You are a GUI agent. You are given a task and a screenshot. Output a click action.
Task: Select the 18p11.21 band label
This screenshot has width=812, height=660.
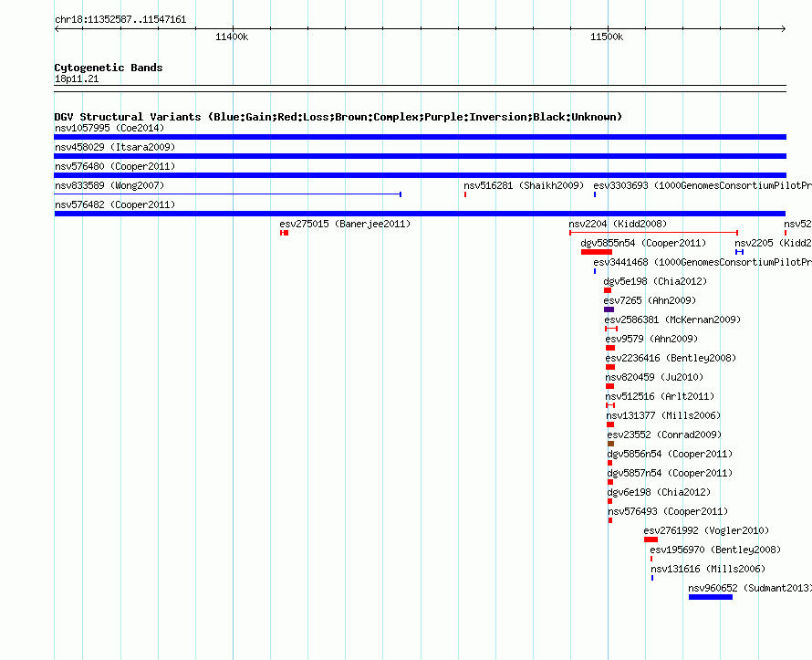77,79
